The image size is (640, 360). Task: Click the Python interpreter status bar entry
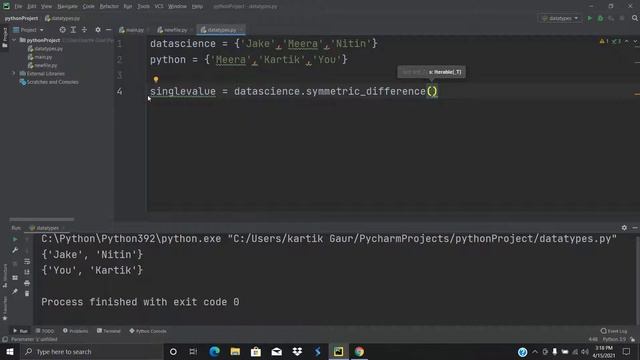pos(614,340)
